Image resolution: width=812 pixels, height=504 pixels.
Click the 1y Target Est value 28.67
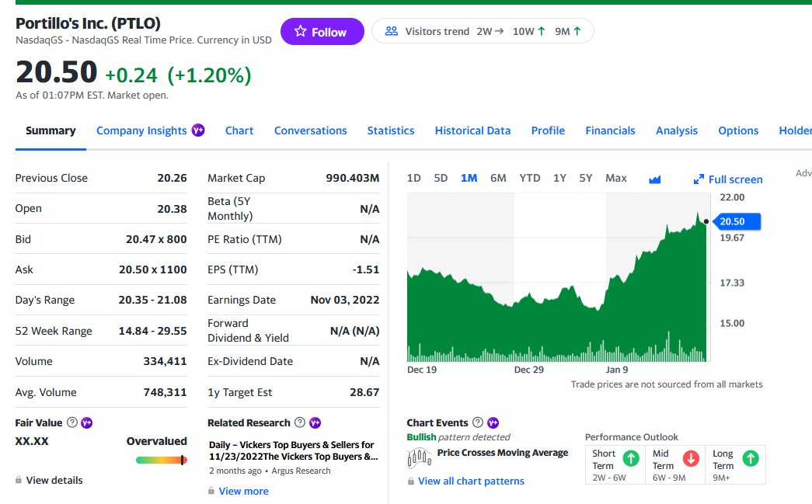[x=364, y=392]
